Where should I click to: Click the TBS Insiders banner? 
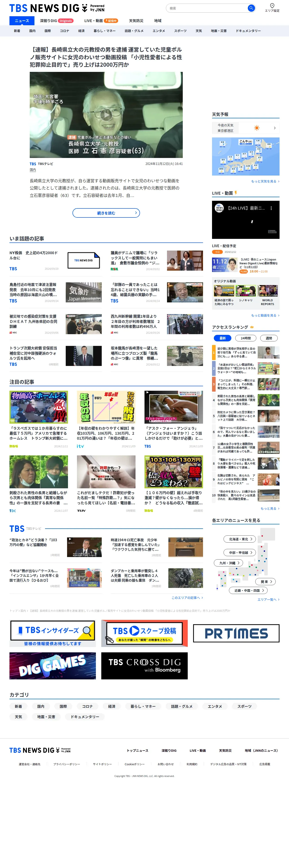[52, 633]
